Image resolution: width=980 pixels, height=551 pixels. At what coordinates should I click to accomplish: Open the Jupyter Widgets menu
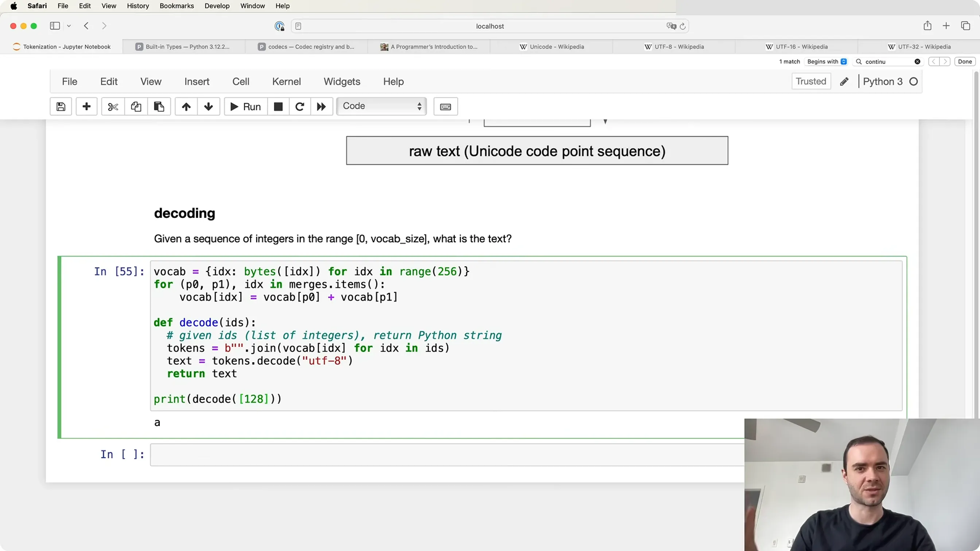pyautogui.click(x=342, y=82)
